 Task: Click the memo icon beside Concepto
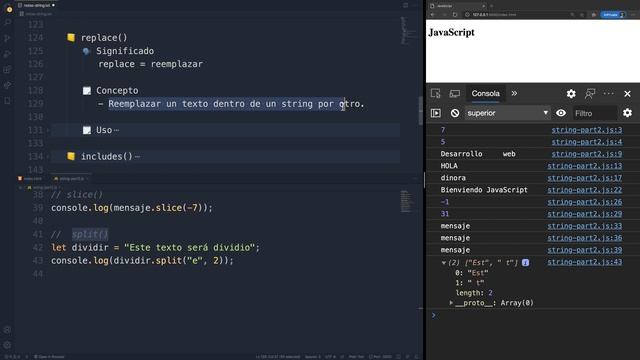87,91
